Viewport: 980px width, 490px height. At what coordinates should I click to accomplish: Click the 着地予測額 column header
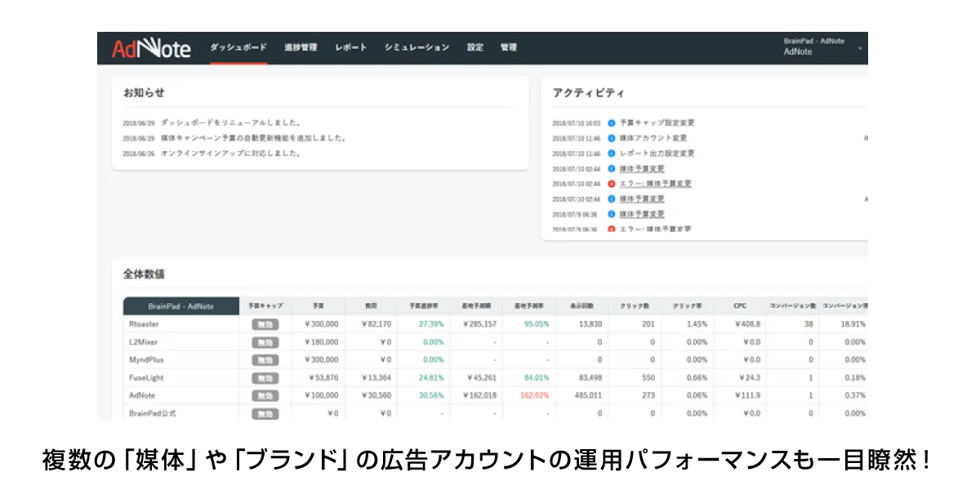477,306
